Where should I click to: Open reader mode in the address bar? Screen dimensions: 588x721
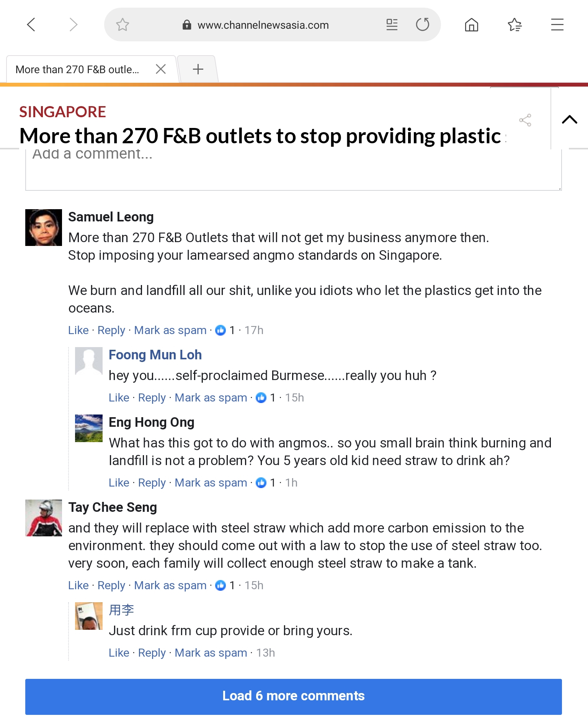(392, 25)
